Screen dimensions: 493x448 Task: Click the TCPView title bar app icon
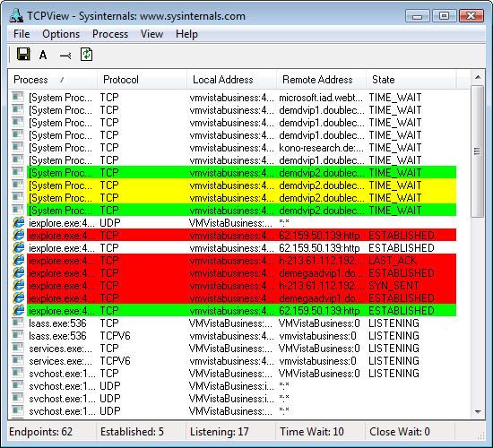[16, 15]
